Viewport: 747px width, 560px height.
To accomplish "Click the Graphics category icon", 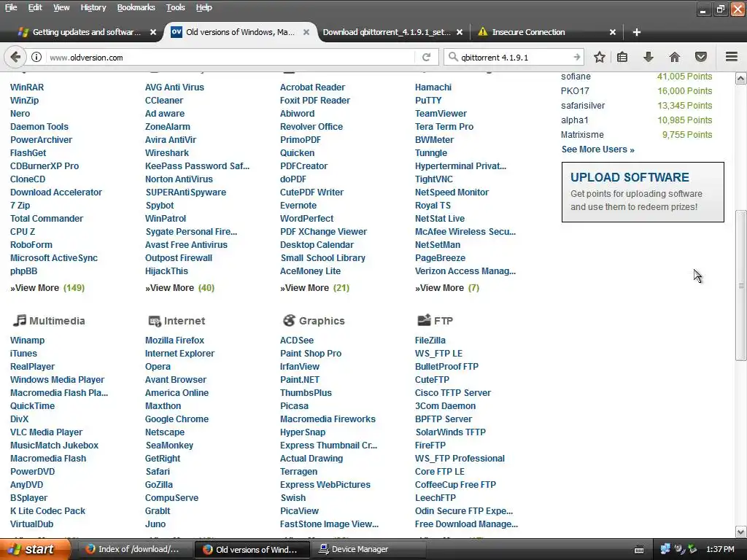I will (289, 321).
